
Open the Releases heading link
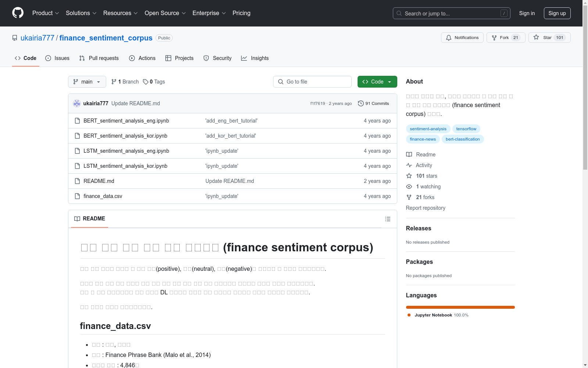419,228
